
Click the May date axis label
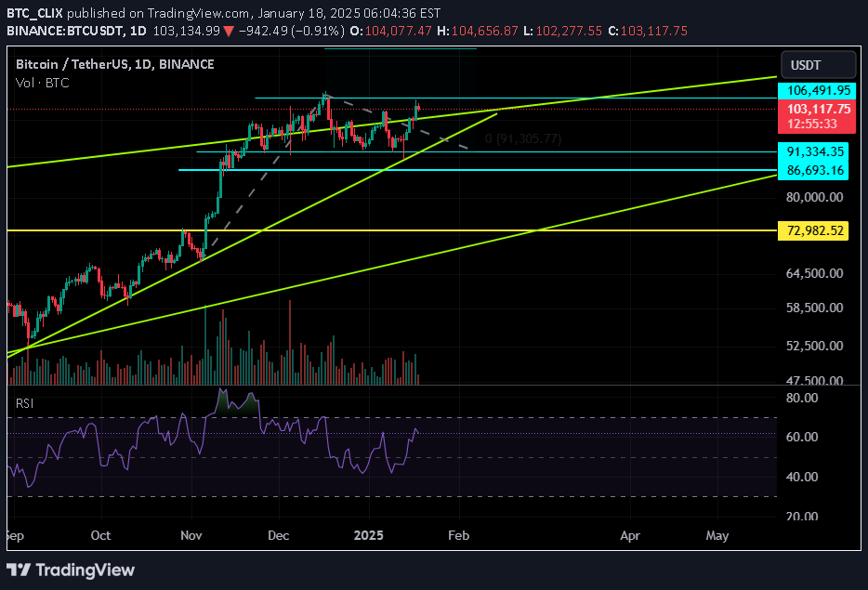(717, 536)
